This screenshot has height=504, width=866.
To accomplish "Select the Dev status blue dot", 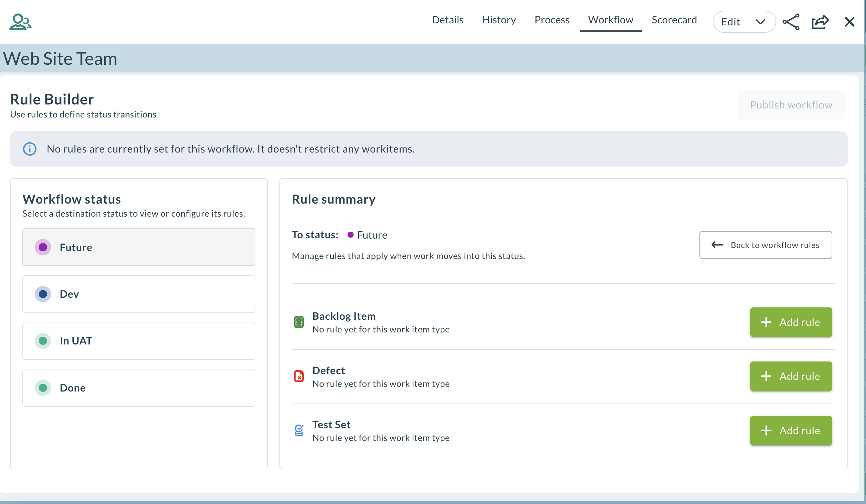I will point(43,294).
